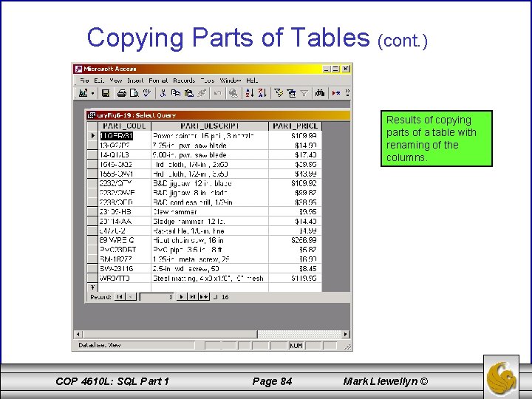The height and width of the screenshot is (399, 532).
Task: Click the horizontal scrollbar thumb
Action: [170, 334]
